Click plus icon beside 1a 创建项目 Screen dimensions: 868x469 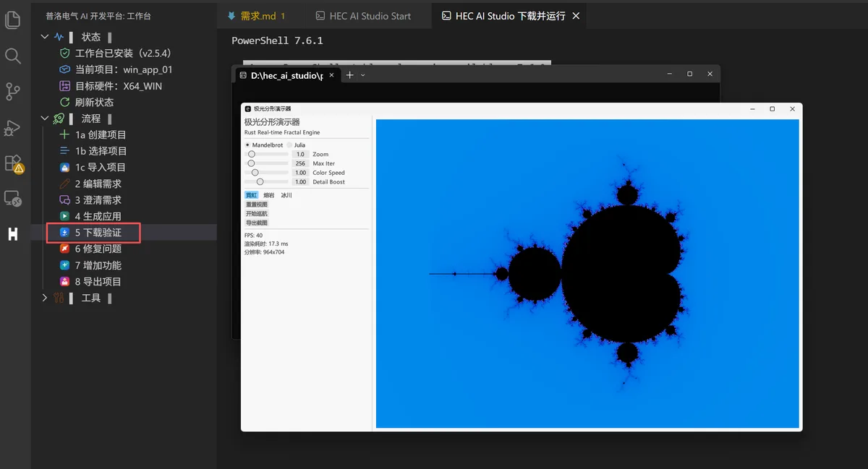[64, 134]
